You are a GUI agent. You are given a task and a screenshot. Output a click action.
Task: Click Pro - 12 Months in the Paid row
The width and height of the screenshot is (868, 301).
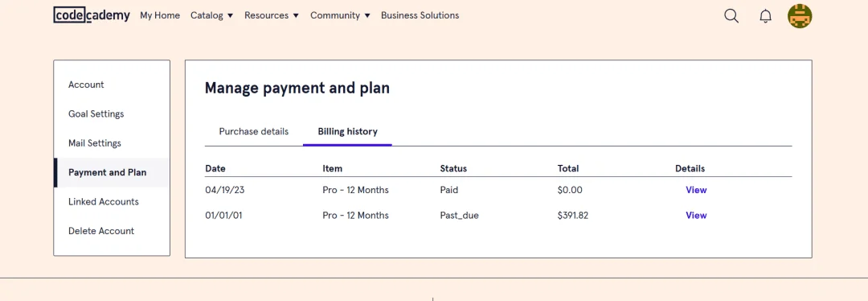pos(355,190)
